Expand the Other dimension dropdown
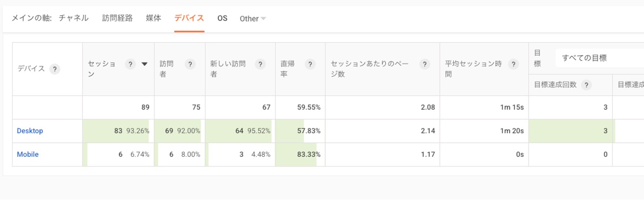Viewport: 644px width, 200px height. pos(253,19)
